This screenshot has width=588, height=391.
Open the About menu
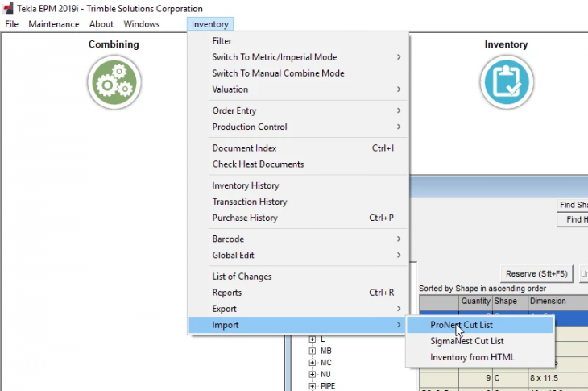click(x=101, y=24)
